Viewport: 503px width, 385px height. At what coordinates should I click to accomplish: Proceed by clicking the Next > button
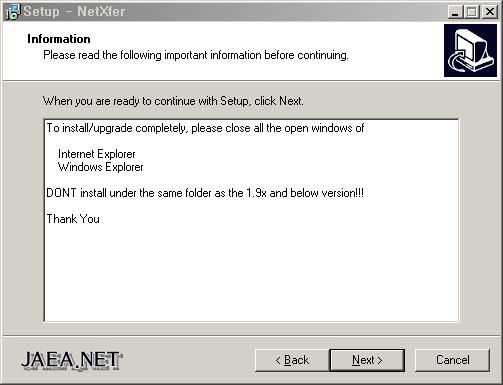tap(367, 360)
